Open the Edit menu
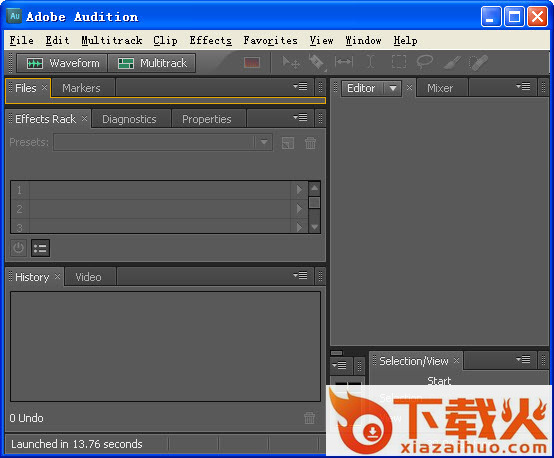Viewport: 554px width, 458px height. pos(57,41)
